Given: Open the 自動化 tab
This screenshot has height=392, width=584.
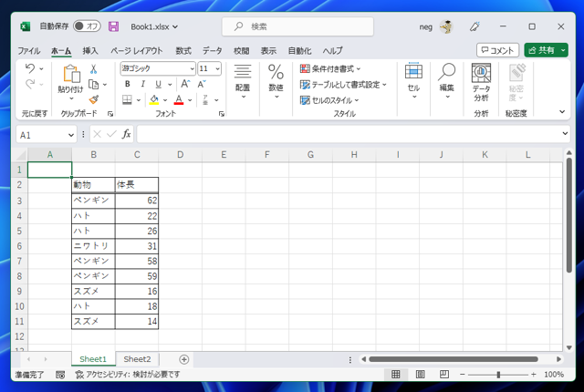Looking at the screenshot, I should pyautogui.click(x=299, y=50).
